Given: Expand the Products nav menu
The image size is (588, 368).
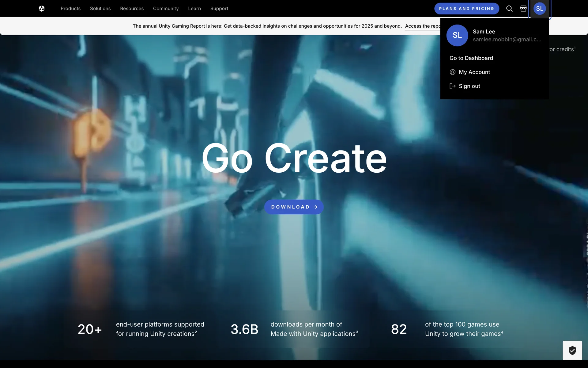Looking at the screenshot, I should point(70,9).
